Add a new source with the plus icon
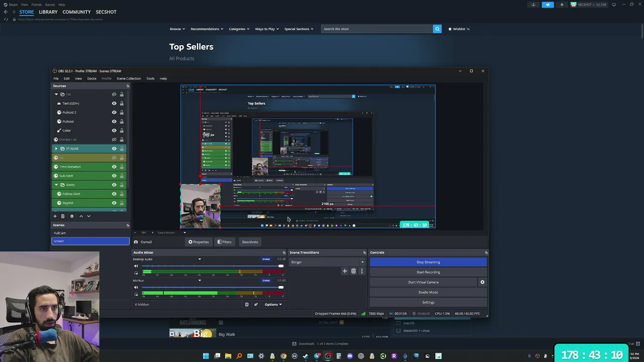Viewport: 644px width, 362px height. [55, 216]
